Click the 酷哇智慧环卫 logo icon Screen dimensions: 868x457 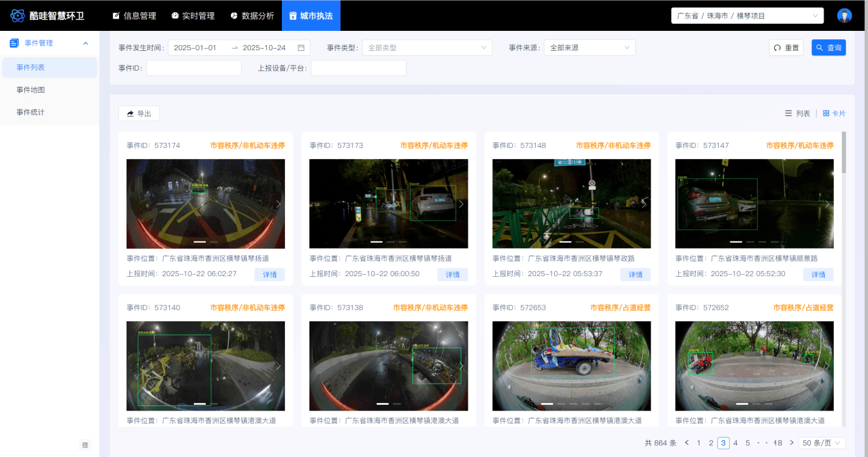17,15
